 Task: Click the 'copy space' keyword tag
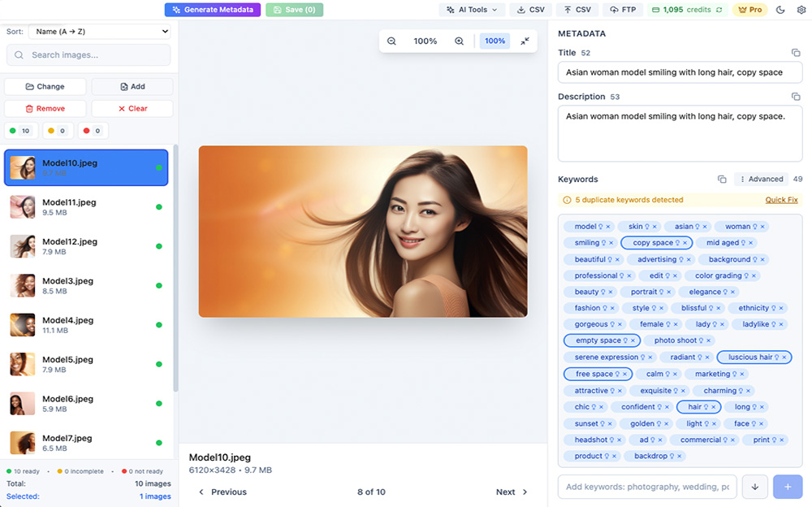click(655, 243)
